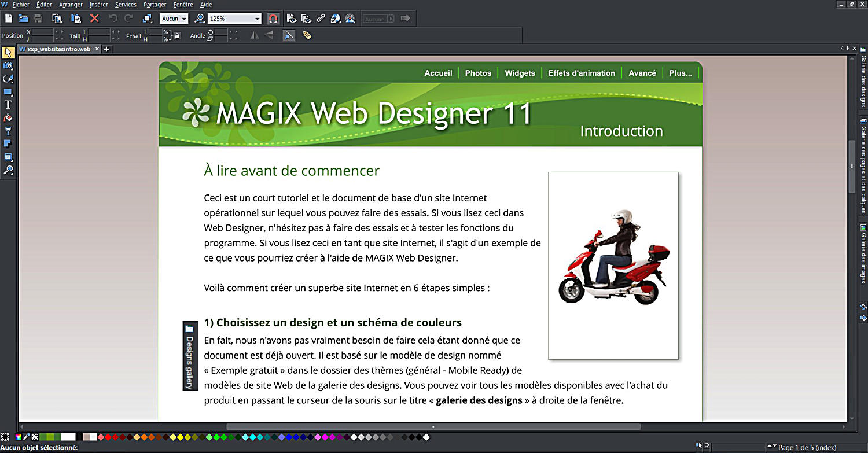
Task: Open the Insérer menu
Action: (x=99, y=5)
